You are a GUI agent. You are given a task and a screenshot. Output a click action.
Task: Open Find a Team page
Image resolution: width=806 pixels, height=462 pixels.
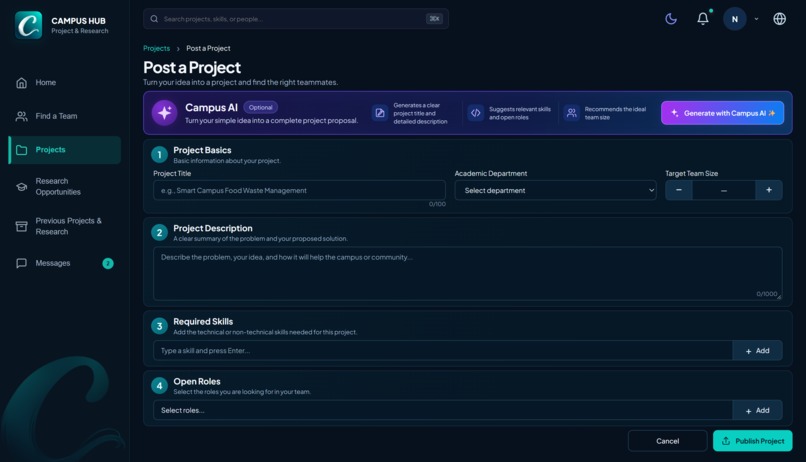coord(65,116)
